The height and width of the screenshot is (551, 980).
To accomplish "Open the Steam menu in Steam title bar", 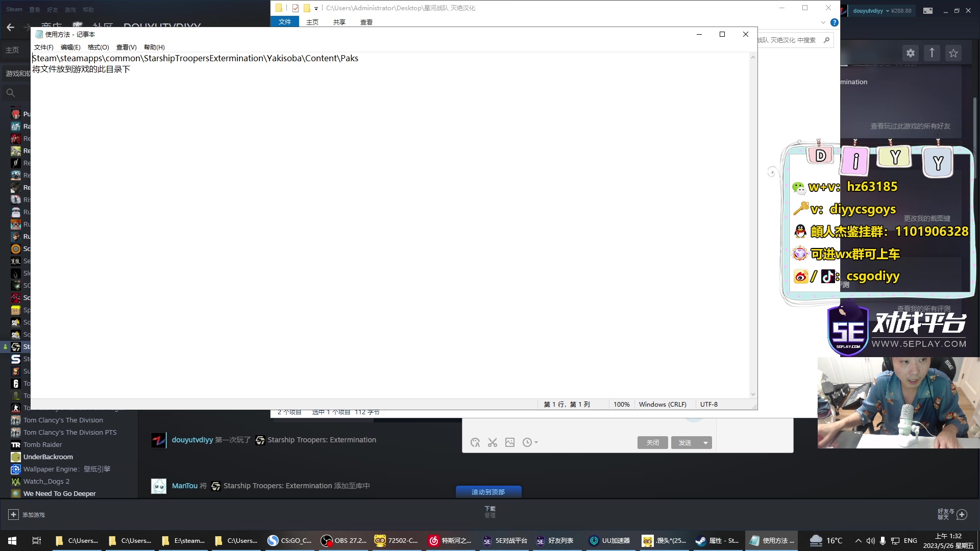I will [x=14, y=9].
